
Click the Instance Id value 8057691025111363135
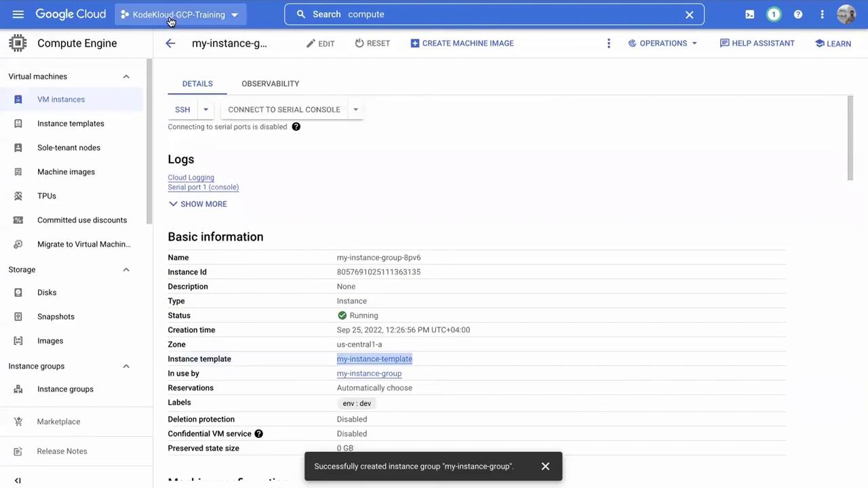[378, 272]
